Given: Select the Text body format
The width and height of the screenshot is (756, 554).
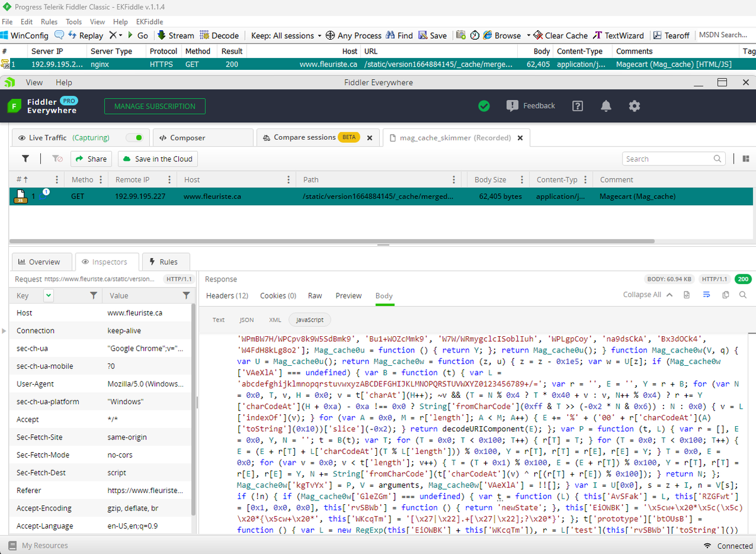Looking at the screenshot, I should point(219,320).
